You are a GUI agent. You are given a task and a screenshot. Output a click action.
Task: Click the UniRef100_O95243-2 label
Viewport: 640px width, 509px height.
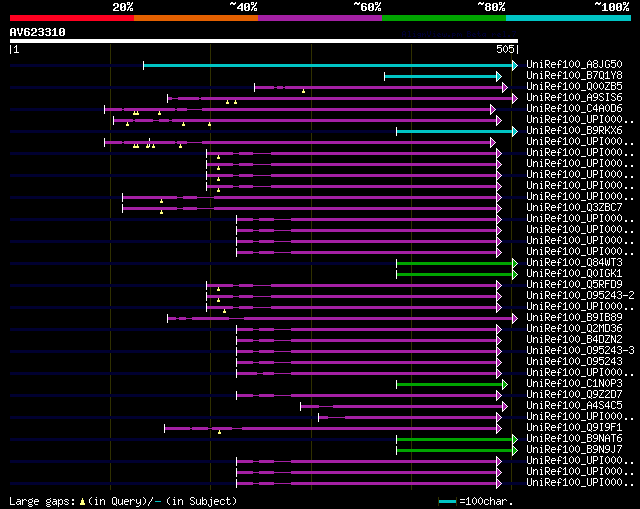580,295
